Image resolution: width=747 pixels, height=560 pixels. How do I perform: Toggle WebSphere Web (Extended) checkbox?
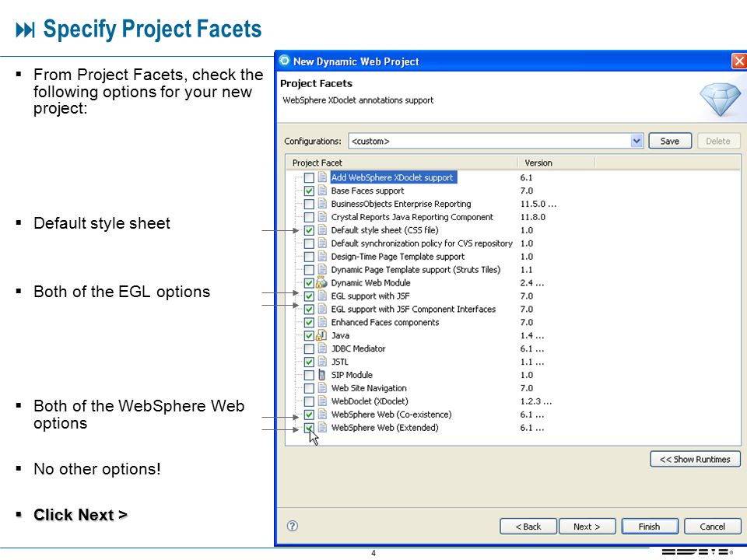[x=309, y=428]
